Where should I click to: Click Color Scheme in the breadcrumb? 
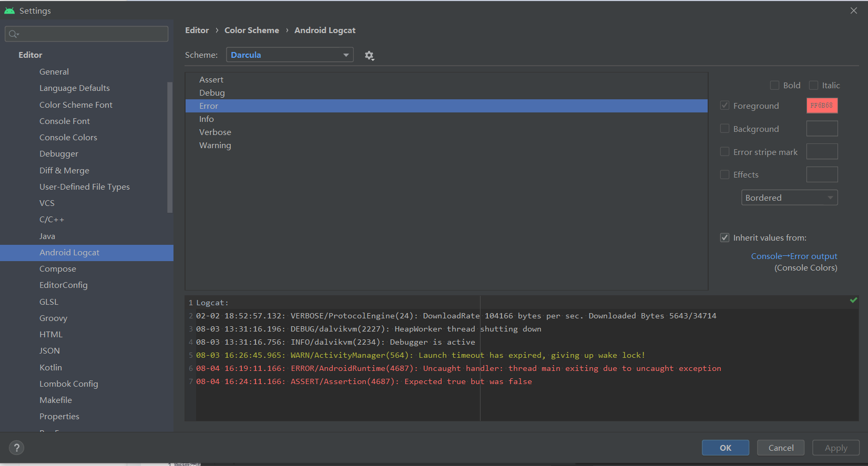click(x=252, y=30)
